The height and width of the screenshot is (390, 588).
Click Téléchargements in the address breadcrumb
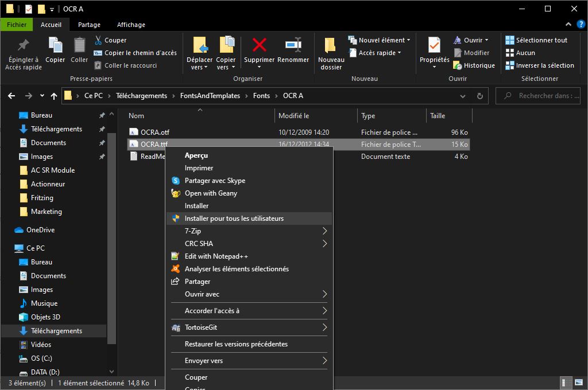(141, 96)
